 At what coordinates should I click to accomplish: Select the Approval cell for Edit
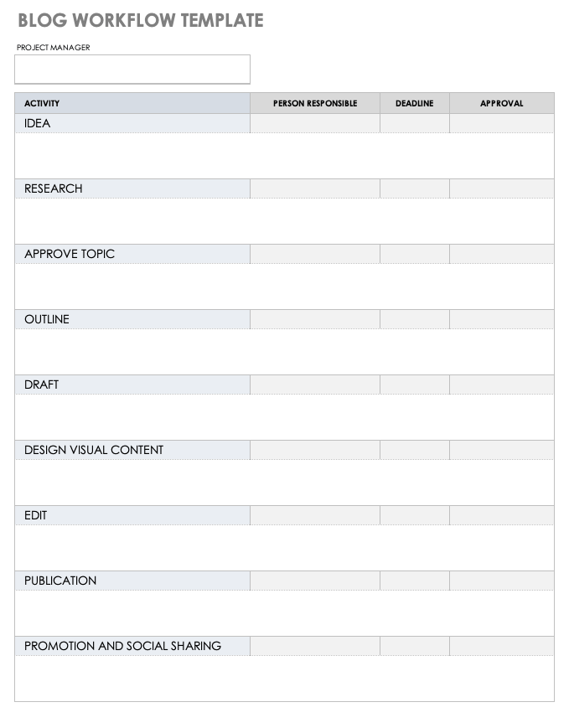coord(501,515)
